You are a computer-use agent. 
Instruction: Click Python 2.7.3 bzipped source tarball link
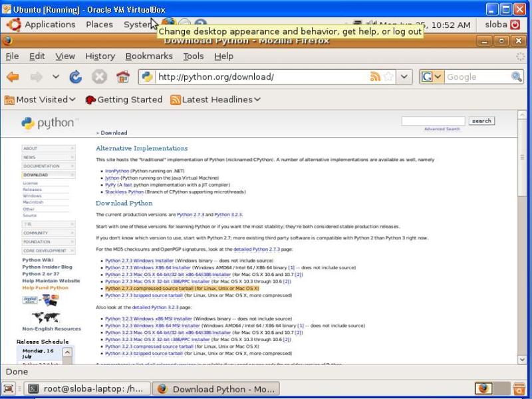click(x=144, y=295)
